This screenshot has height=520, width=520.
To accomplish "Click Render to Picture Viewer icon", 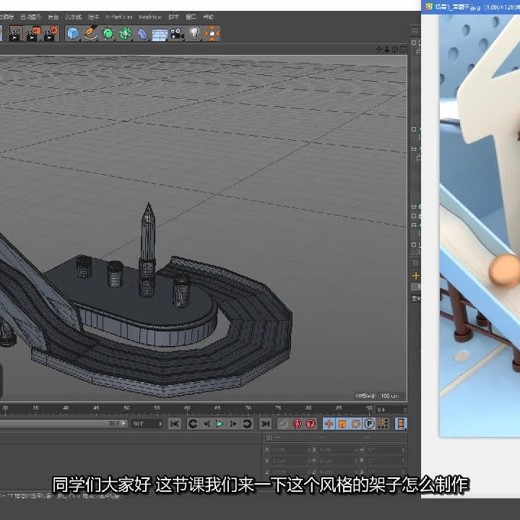I will coord(33,33).
